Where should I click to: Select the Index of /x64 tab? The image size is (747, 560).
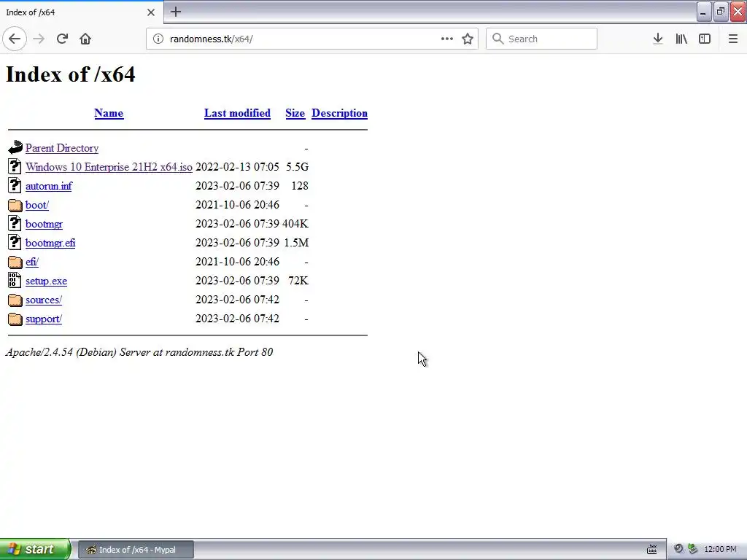coord(81,12)
